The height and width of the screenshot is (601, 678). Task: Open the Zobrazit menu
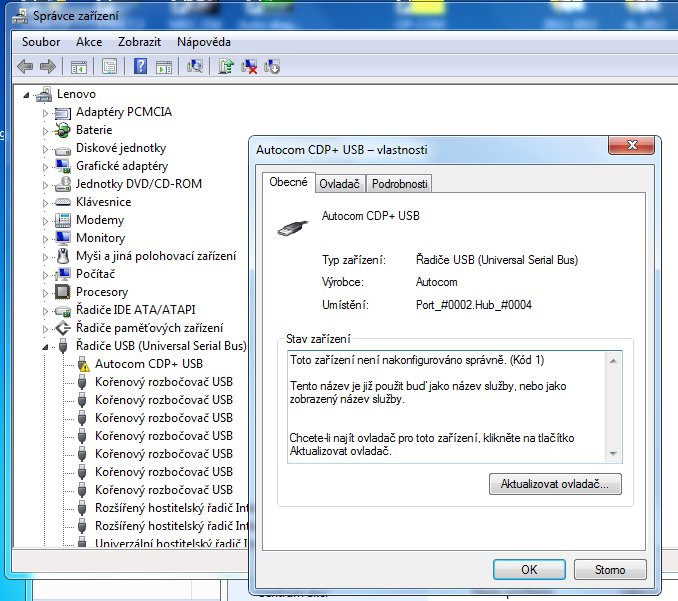coord(139,42)
